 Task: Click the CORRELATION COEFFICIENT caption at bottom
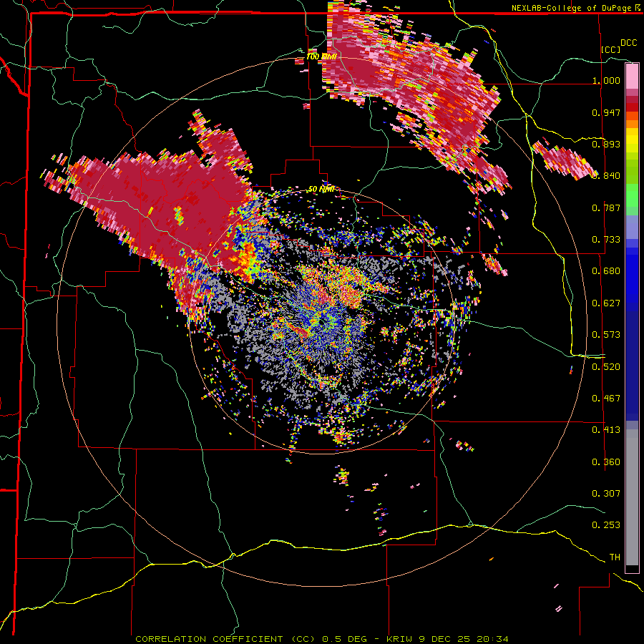321,639
